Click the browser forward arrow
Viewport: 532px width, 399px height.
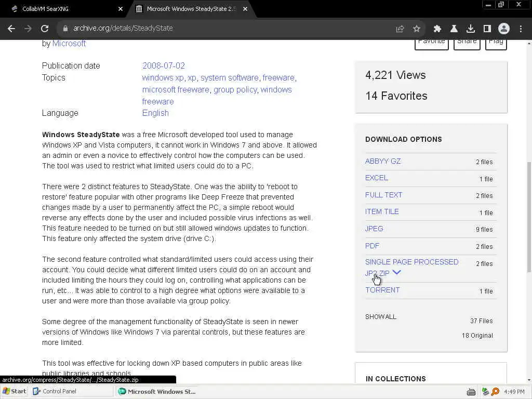tap(28, 29)
